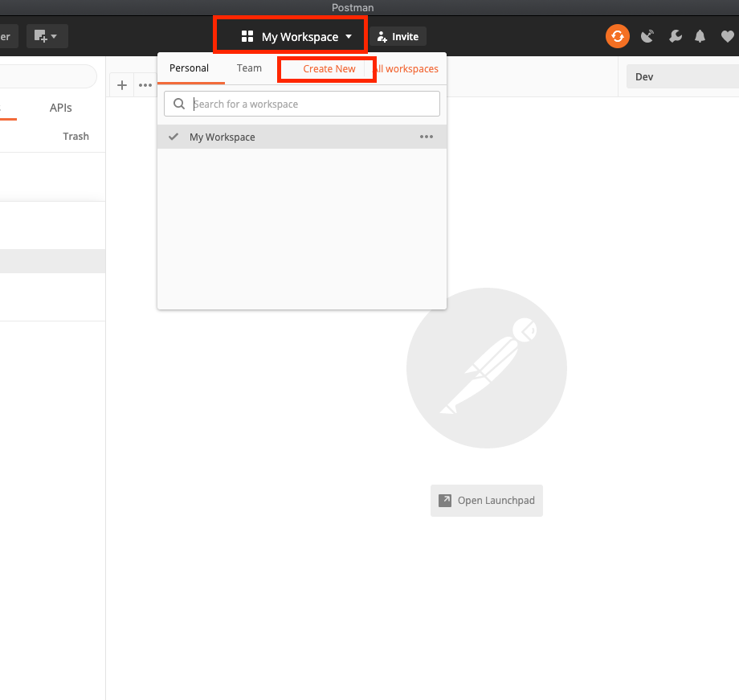Show notifications with the bell icon

(700, 36)
